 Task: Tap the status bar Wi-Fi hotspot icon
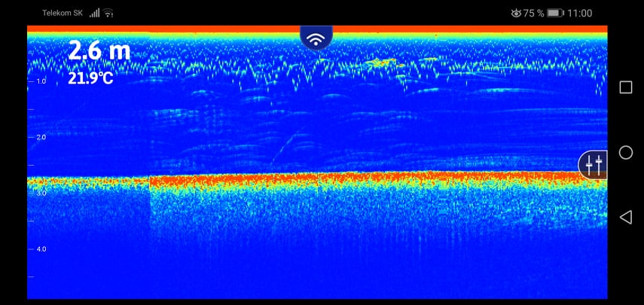click(108, 13)
